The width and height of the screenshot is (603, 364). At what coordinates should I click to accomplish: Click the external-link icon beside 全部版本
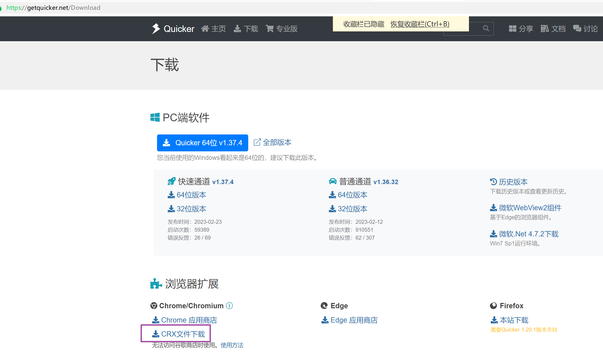[257, 142]
